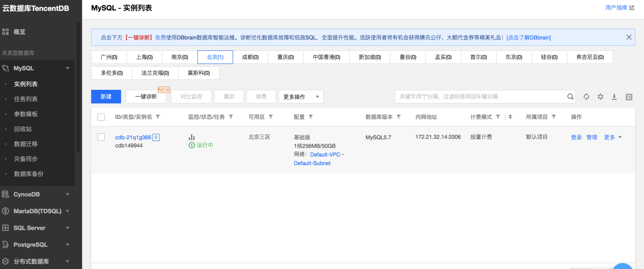Switch to the 上海(0) region tab
This screenshot has height=269, width=644.
click(144, 57)
